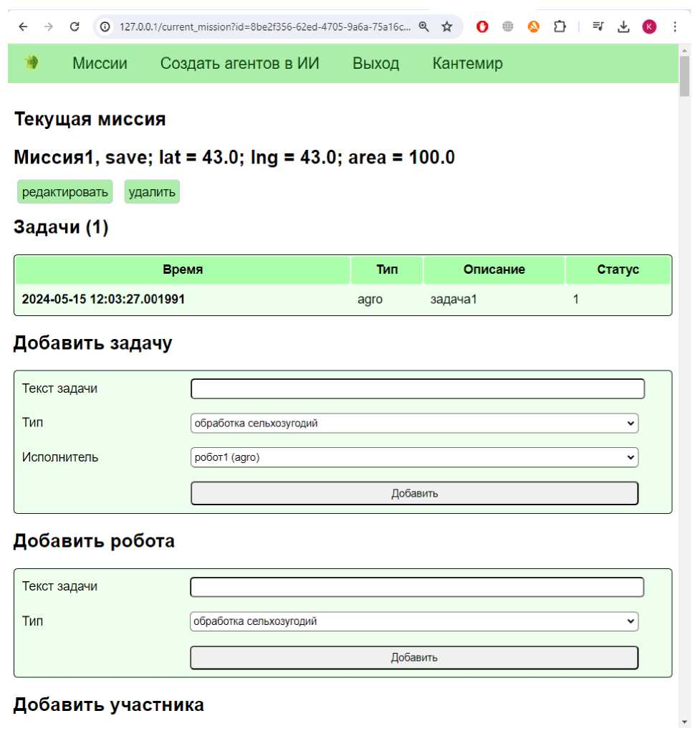Click the Выход link
This screenshot has height=731, width=700.
[x=375, y=63]
